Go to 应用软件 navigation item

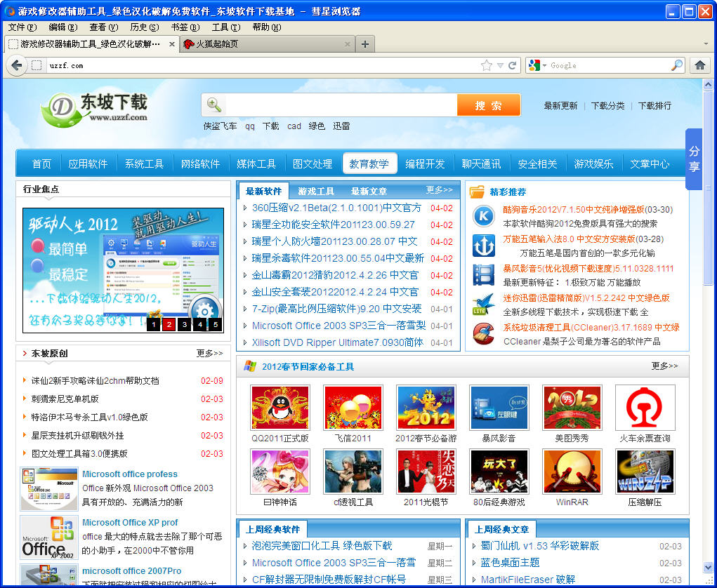[x=88, y=164]
